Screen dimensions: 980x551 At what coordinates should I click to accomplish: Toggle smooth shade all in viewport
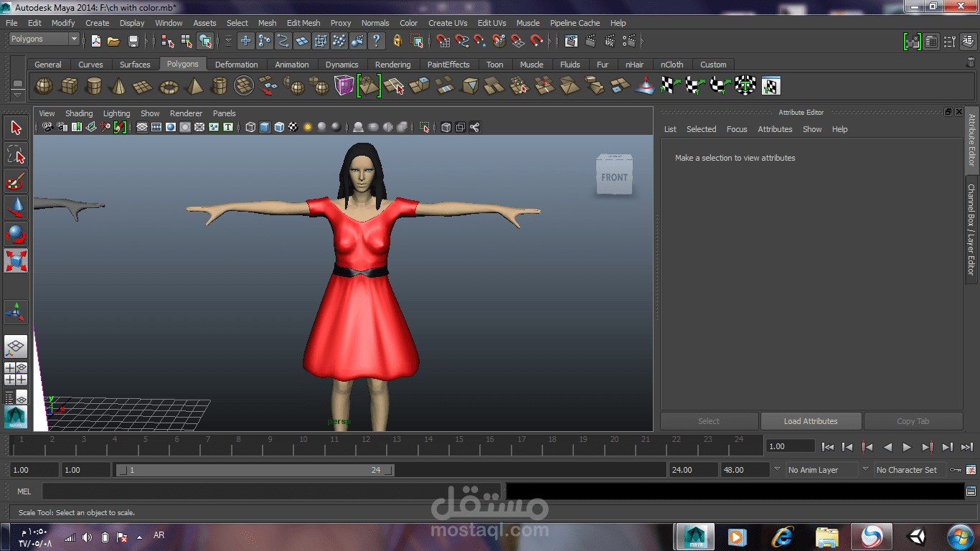[265, 127]
